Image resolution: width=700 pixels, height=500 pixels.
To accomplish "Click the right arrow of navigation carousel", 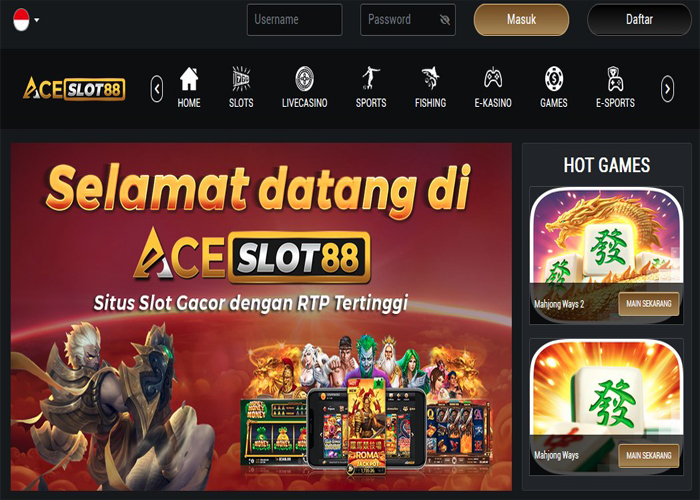I will coord(667,89).
